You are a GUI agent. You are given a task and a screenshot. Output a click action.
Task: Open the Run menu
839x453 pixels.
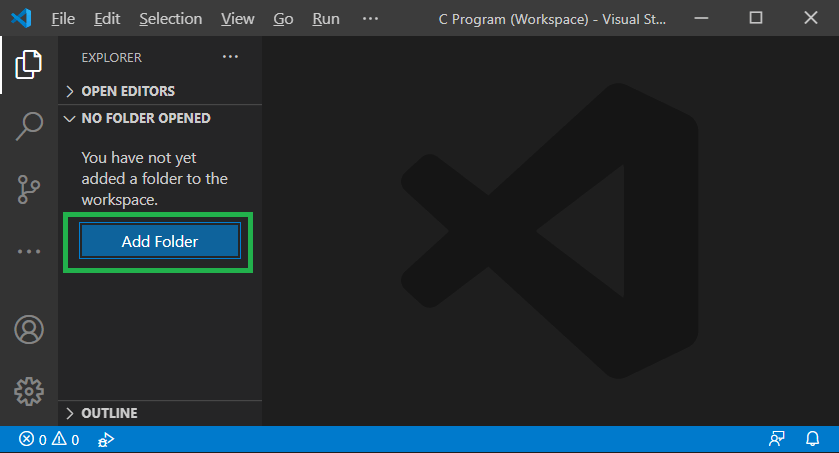point(326,19)
